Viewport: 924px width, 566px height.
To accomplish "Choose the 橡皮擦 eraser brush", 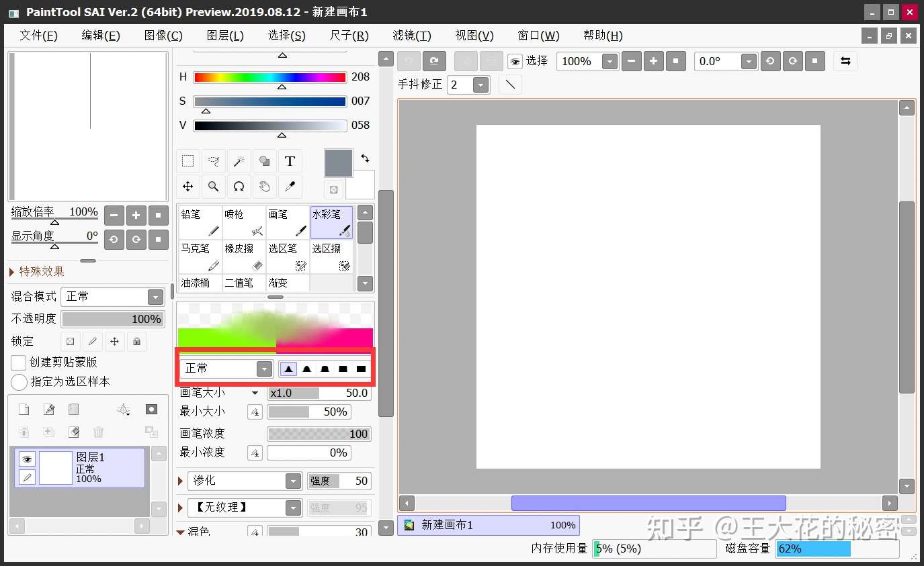I will (244, 256).
